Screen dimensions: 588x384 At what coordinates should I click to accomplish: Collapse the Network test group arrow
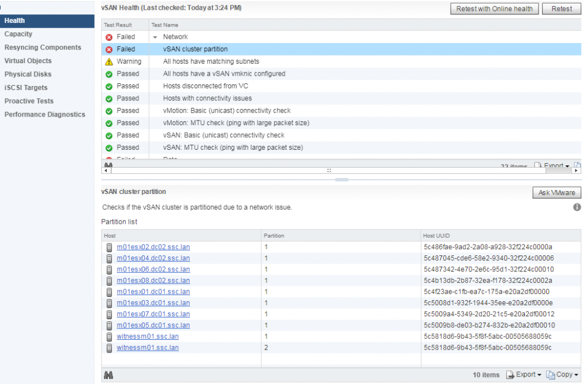coord(154,36)
